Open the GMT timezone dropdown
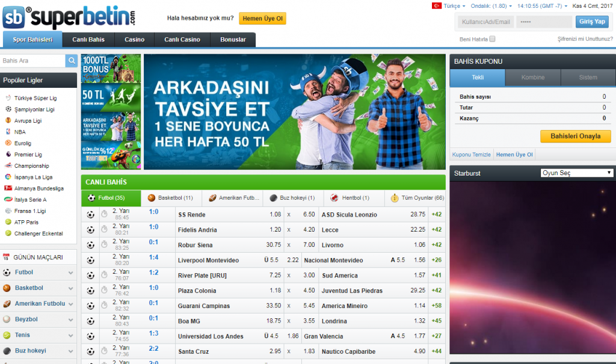The height and width of the screenshot is (364, 616). coord(542,6)
